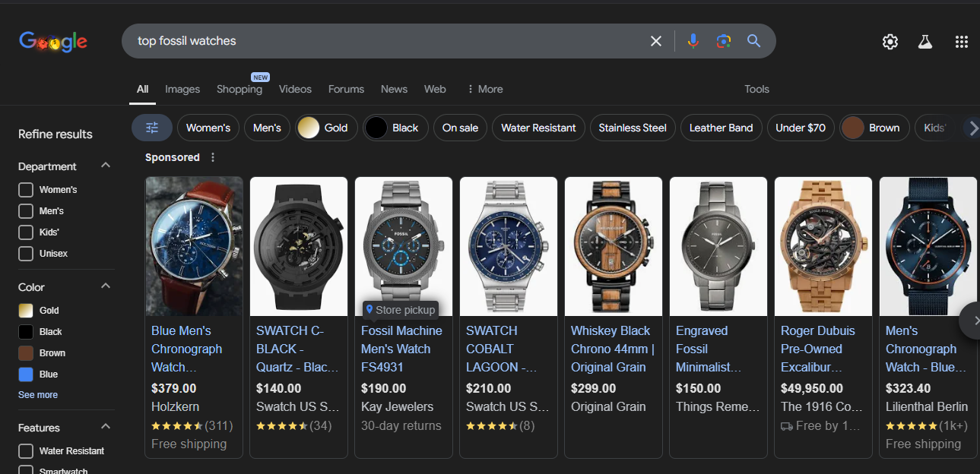Apply the Women's filter chip
The width and height of the screenshot is (980, 474).
click(208, 128)
